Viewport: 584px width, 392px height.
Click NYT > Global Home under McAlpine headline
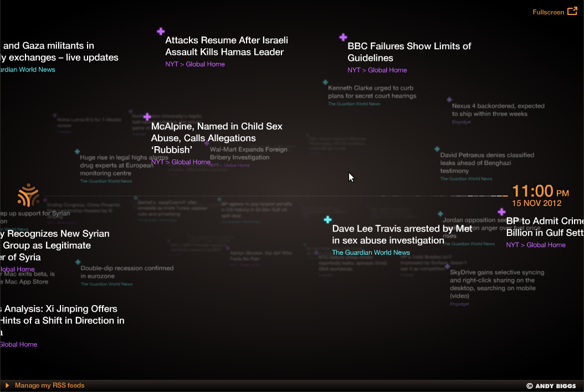click(181, 162)
